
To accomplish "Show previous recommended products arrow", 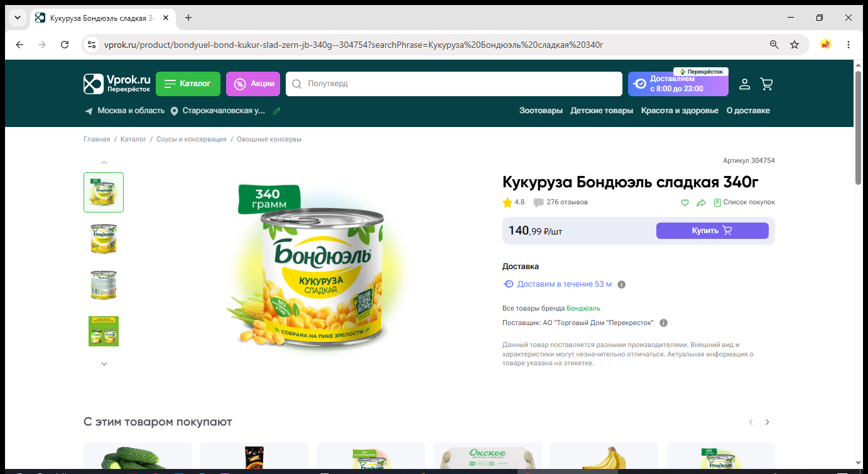I will pyautogui.click(x=751, y=422).
